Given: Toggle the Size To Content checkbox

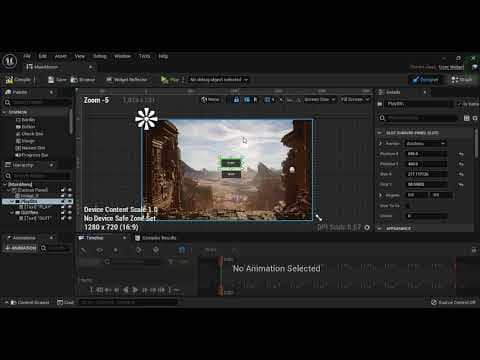Looking at the screenshot, I should coord(408,206).
